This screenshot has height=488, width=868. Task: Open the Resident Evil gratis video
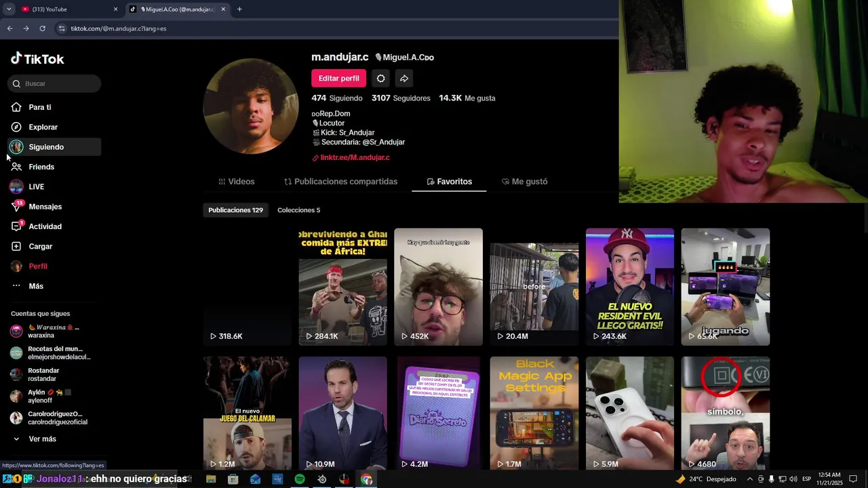click(630, 287)
